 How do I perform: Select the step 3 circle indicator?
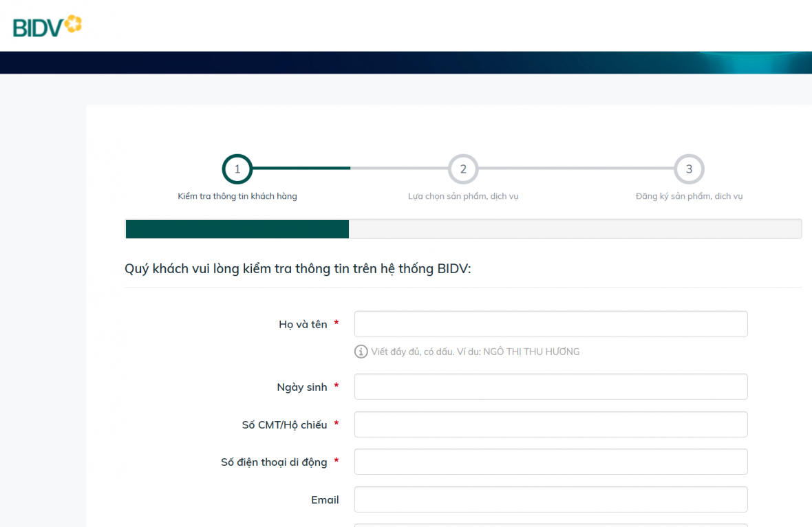(689, 169)
